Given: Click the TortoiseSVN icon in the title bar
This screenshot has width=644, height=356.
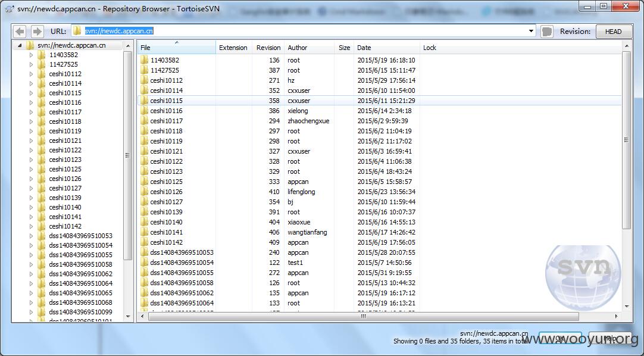Looking at the screenshot, I should [10, 9].
